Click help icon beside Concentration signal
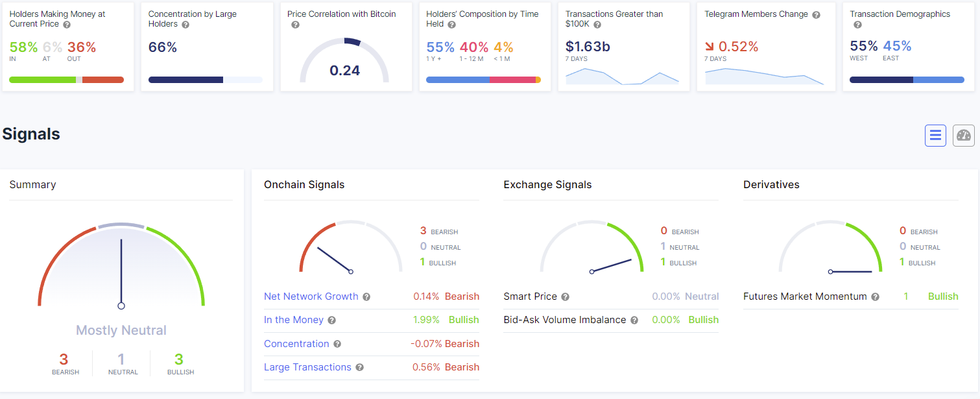This screenshot has height=399, width=980. 337,344
